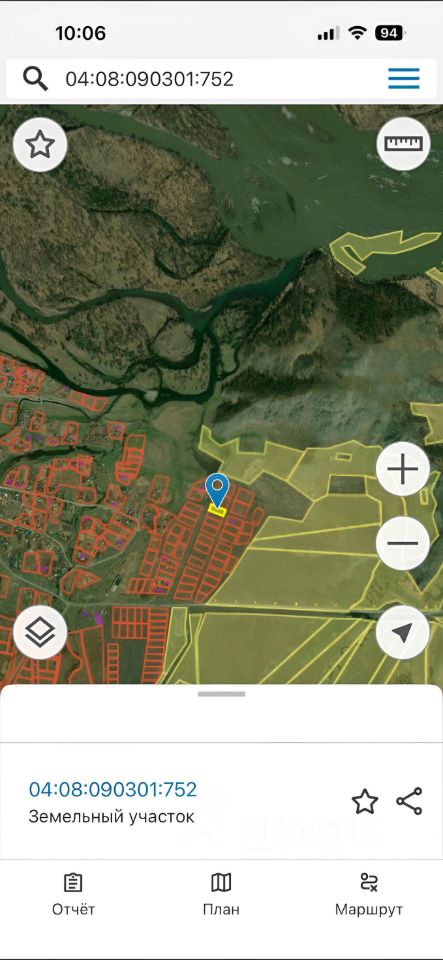This screenshot has height=960, width=443.
Task: Add parcel to favorites with star outline
Action: coord(365,801)
